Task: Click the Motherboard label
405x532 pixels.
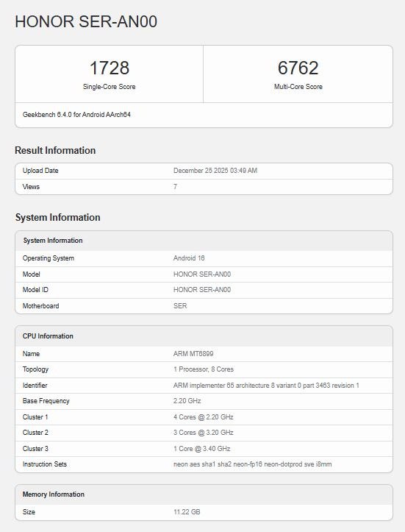Action: coord(40,306)
